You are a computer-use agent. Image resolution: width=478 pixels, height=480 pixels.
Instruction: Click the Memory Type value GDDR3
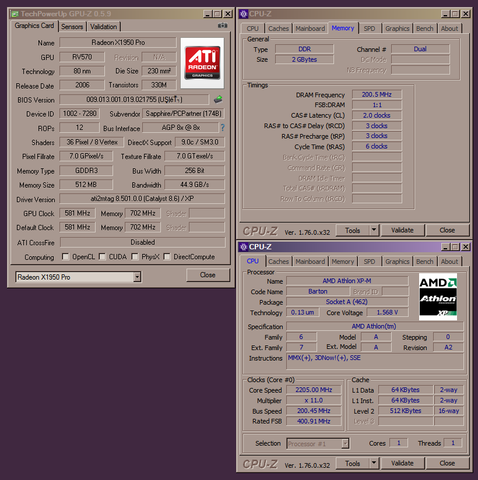tap(86, 171)
